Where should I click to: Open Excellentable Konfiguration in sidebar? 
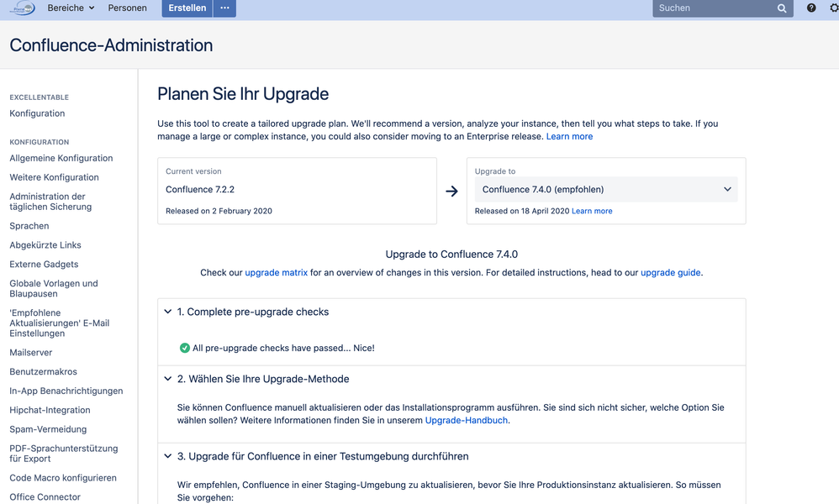pyautogui.click(x=37, y=113)
